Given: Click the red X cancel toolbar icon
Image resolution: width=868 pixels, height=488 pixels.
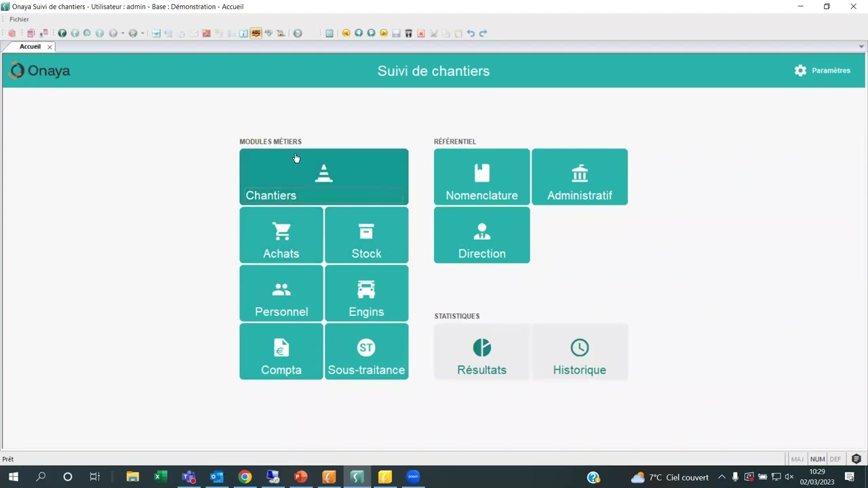Looking at the screenshot, I should [421, 33].
